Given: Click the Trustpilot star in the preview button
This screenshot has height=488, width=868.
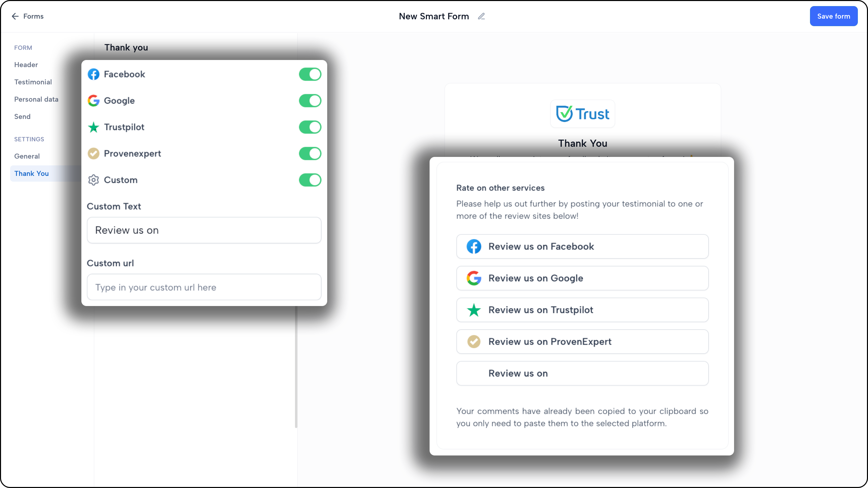Looking at the screenshot, I should pyautogui.click(x=474, y=310).
